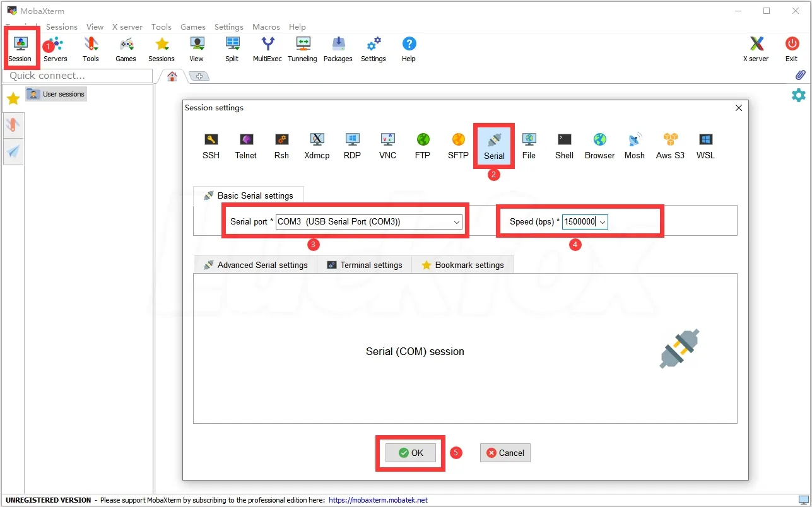Open the starred sessions sidebar tab

click(x=13, y=98)
